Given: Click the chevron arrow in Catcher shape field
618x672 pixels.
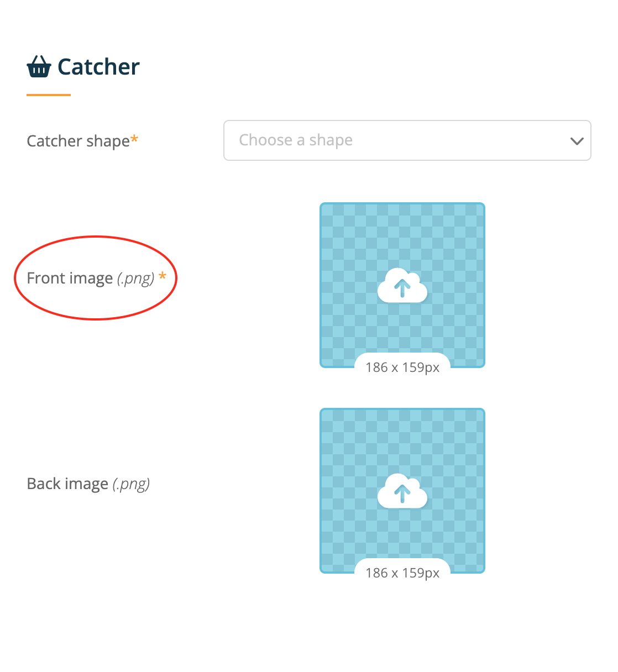Looking at the screenshot, I should coord(577,141).
